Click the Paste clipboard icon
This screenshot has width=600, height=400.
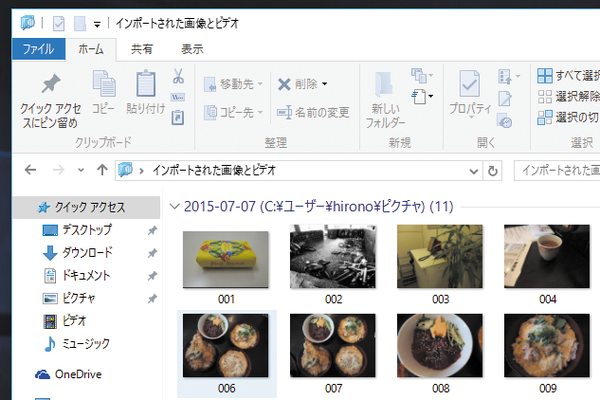[x=146, y=85]
